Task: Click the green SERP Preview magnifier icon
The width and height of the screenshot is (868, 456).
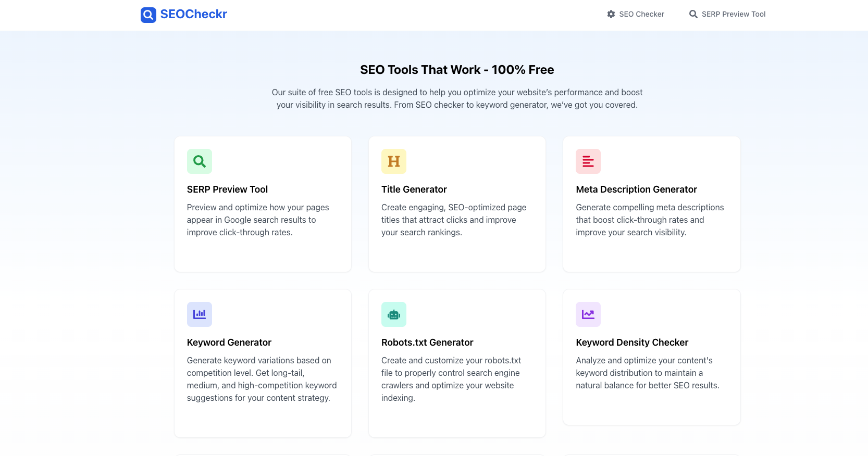Action: click(x=200, y=161)
